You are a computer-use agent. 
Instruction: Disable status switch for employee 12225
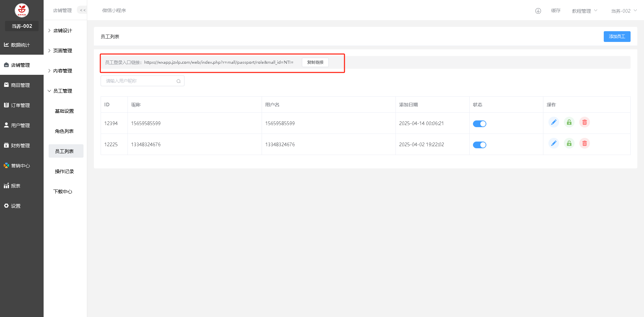tap(479, 145)
